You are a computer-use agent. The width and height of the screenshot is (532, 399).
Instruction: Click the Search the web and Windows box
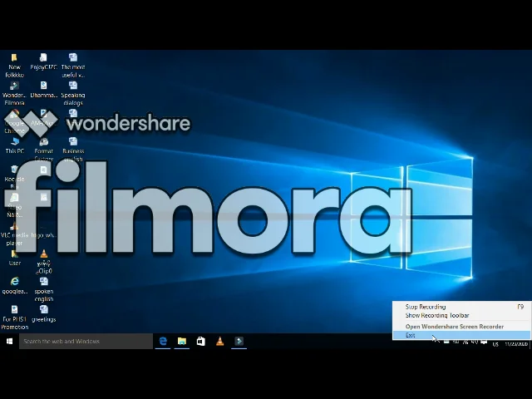click(86, 342)
